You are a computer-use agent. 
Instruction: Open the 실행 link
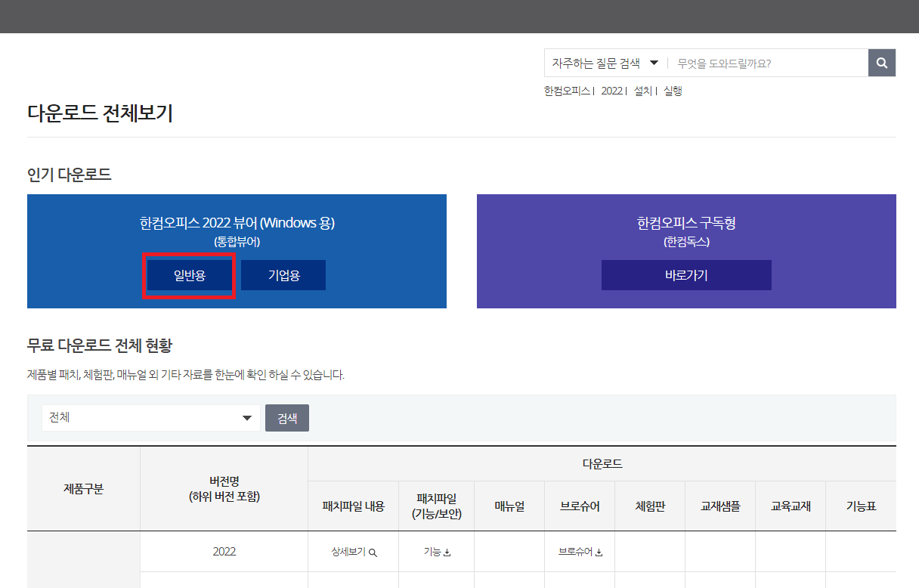pos(671,90)
